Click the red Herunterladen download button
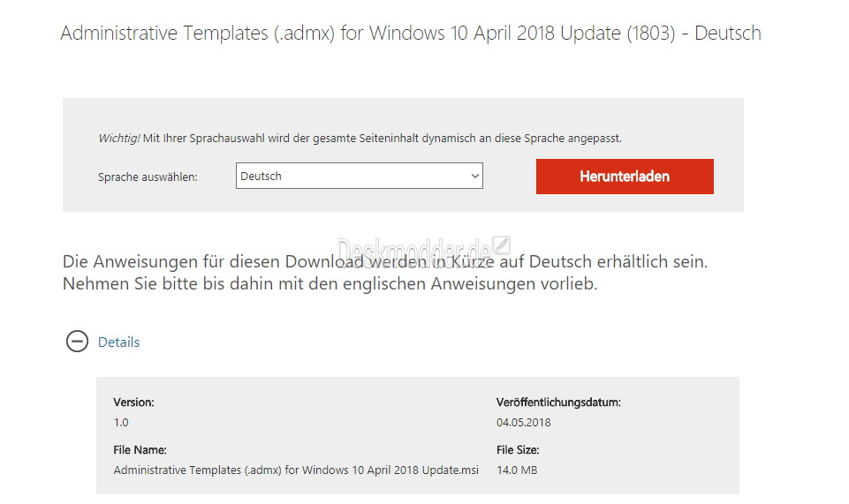 point(625,177)
